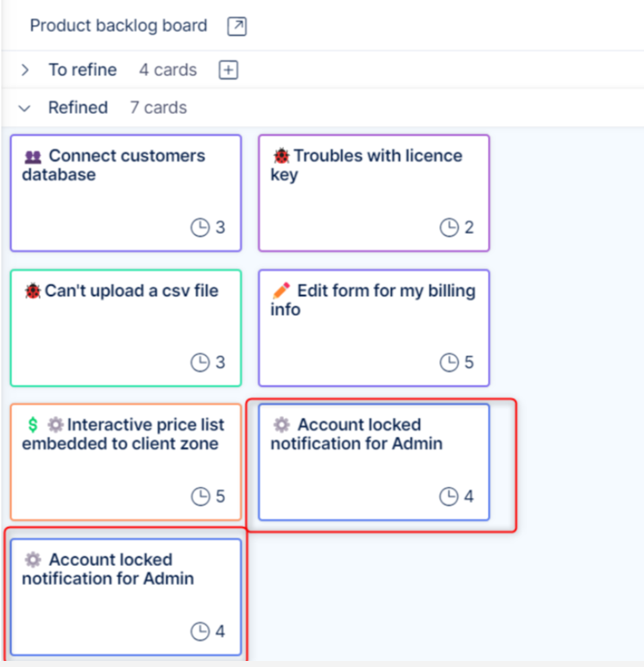Click bug icon on Troubles with licence key

tap(281, 156)
